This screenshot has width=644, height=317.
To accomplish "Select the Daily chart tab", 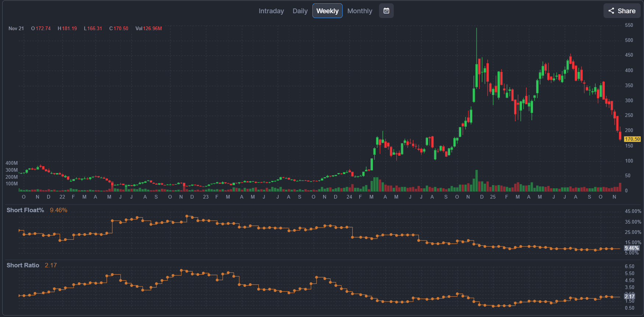I will click(x=300, y=11).
